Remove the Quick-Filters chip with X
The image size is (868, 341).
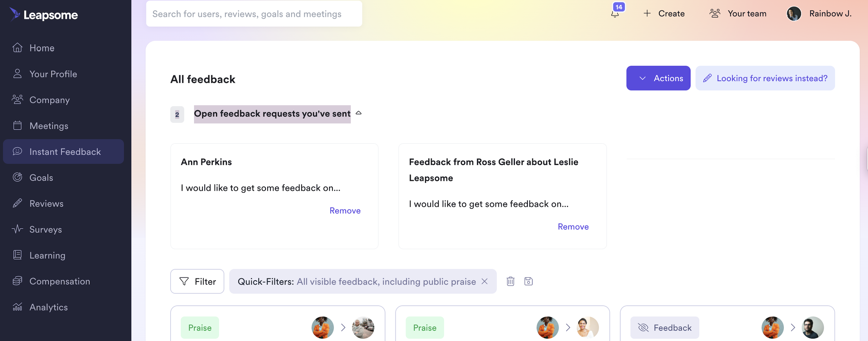(x=485, y=282)
